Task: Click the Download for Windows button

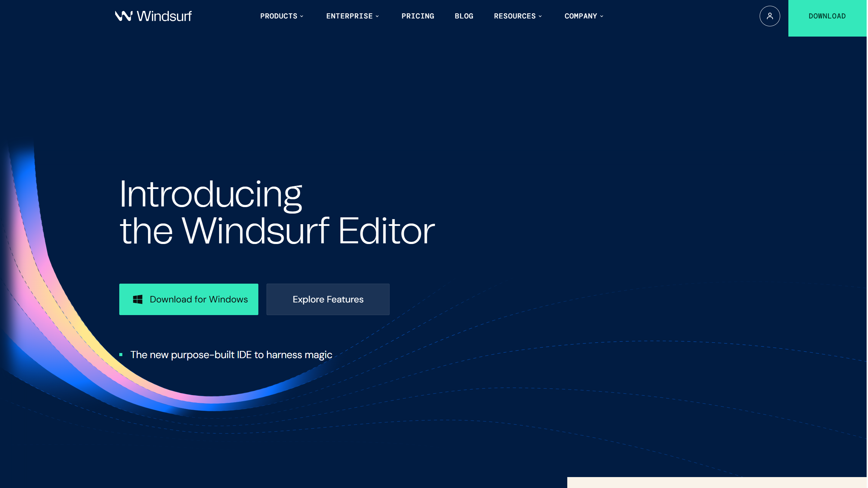Action: pyautogui.click(x=189, y=300)
